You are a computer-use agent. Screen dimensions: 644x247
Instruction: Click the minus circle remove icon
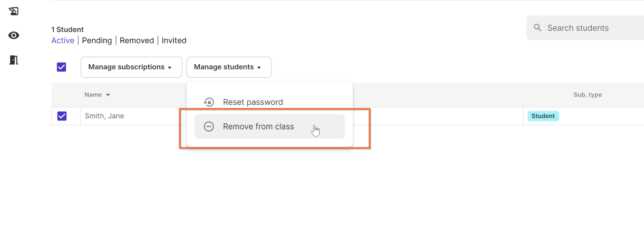[209, 126]
